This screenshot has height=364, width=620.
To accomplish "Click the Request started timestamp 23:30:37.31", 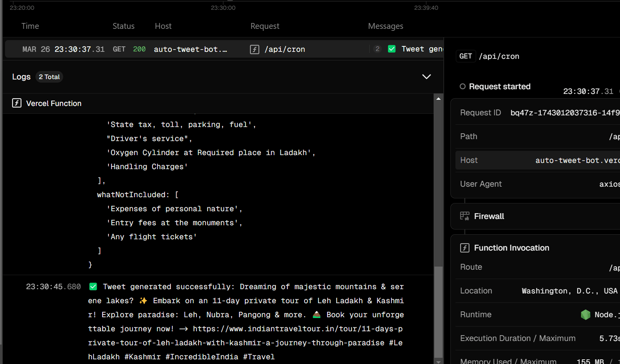I will 588,91.
